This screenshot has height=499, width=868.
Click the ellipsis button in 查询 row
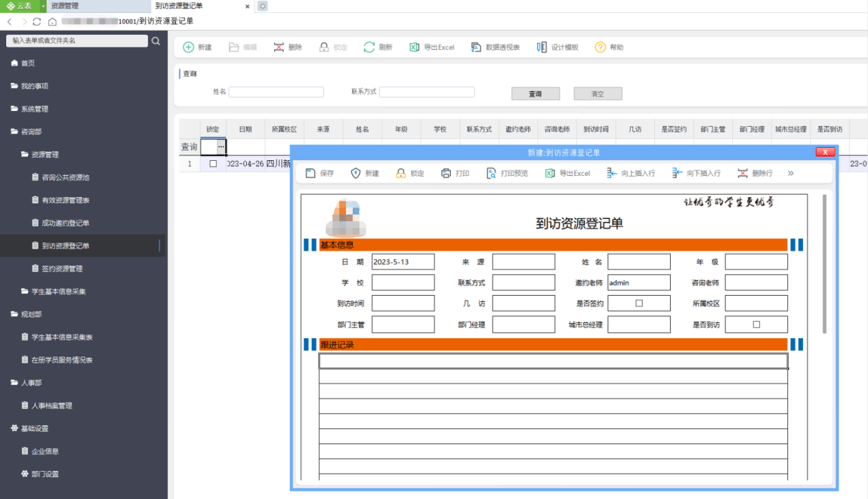(221, 146)
